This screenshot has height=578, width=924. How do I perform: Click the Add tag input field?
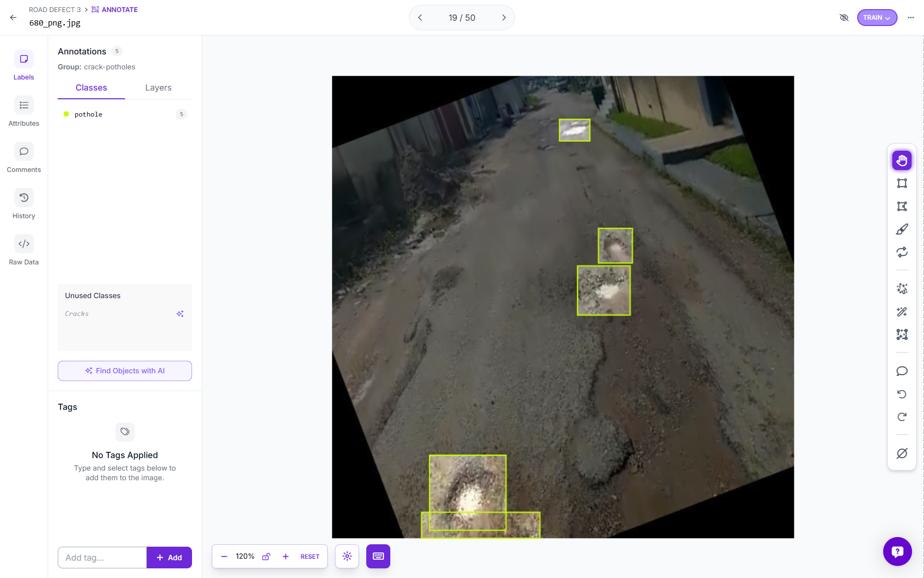pos(102,558)
